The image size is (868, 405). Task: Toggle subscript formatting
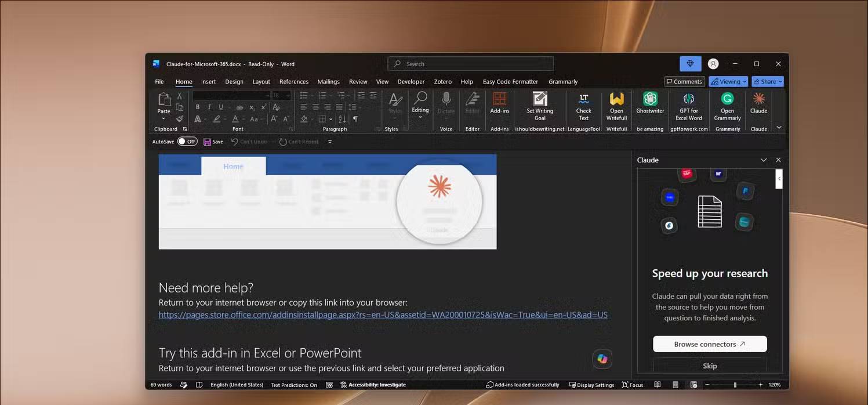252,107
